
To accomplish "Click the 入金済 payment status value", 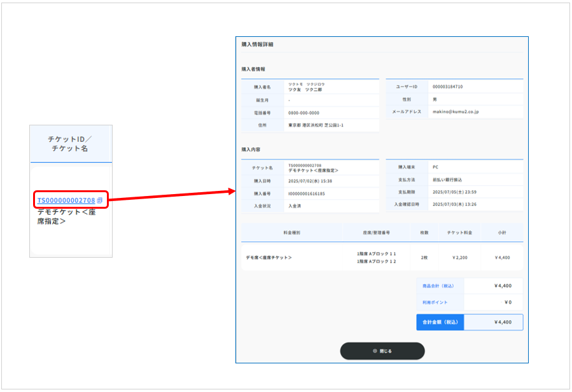I will 295,206.
